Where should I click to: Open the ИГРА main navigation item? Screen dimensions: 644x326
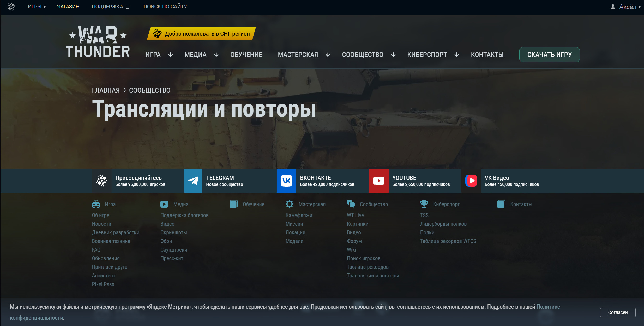(153, 55)
